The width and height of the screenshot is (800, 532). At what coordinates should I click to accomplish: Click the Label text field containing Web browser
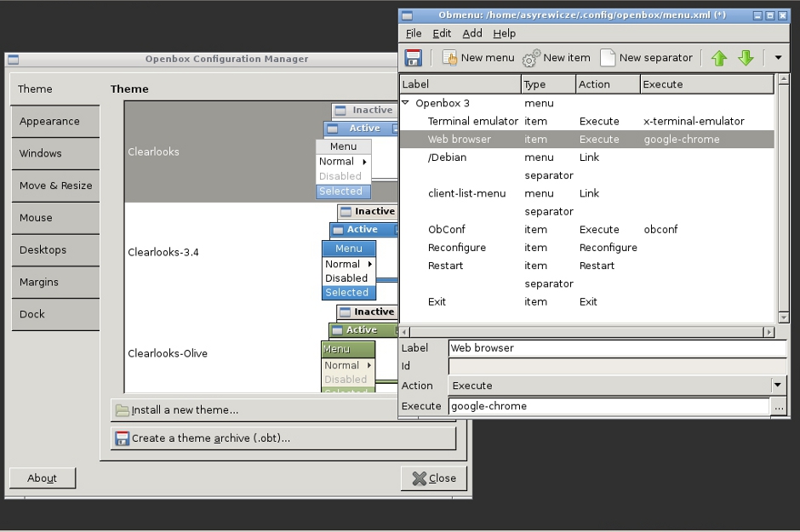pyautogui.click(x=617, y=348)
